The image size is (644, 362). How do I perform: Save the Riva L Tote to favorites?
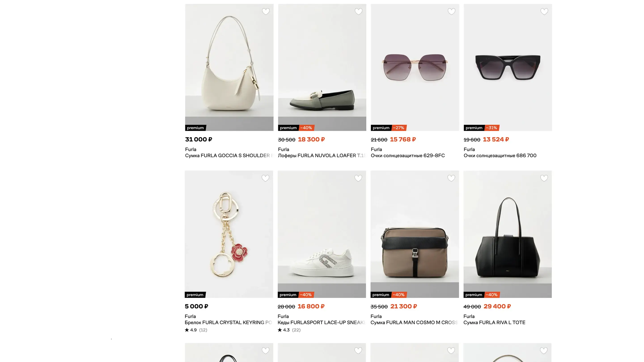[x=544, y=178]
